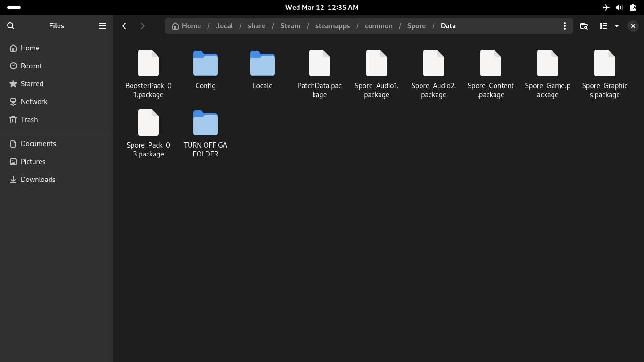Select the Spore_Content.package file icon
The image size is (644, 362).
click(491, 63)
